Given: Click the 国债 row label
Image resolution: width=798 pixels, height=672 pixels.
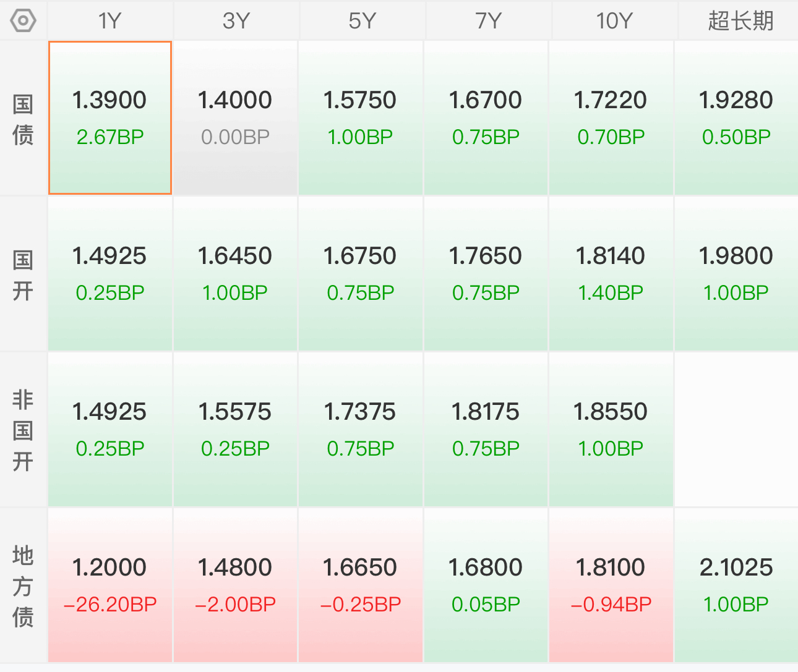Looking at the screenshot, I should [x=23, y=119].
